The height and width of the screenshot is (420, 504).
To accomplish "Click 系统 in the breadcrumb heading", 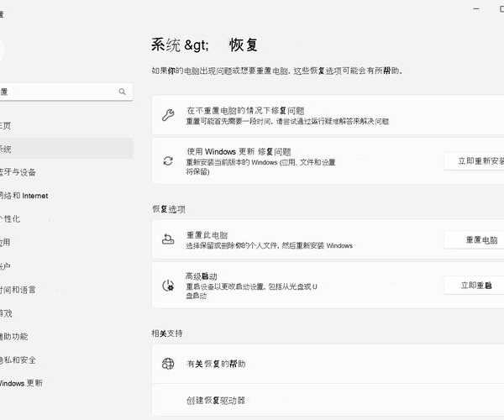I will coord(165,45).
